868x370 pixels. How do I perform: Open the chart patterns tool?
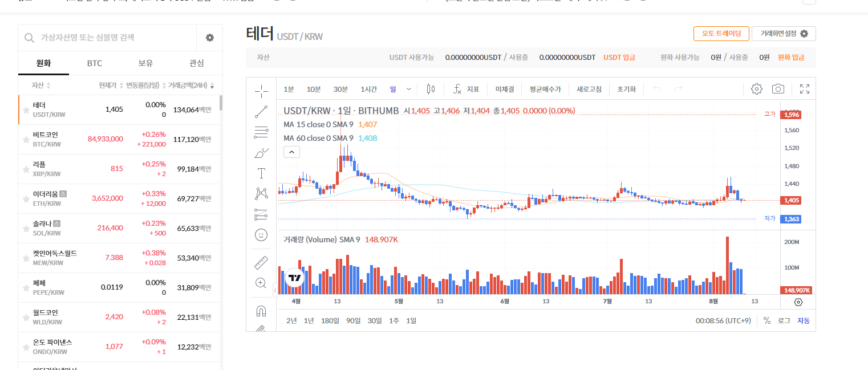261,194
